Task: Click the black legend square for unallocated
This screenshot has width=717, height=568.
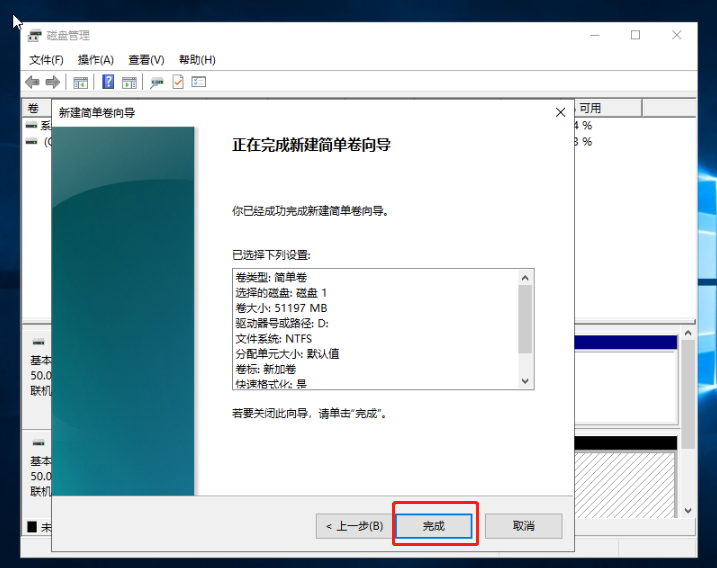Action: [x=32, y=527]
